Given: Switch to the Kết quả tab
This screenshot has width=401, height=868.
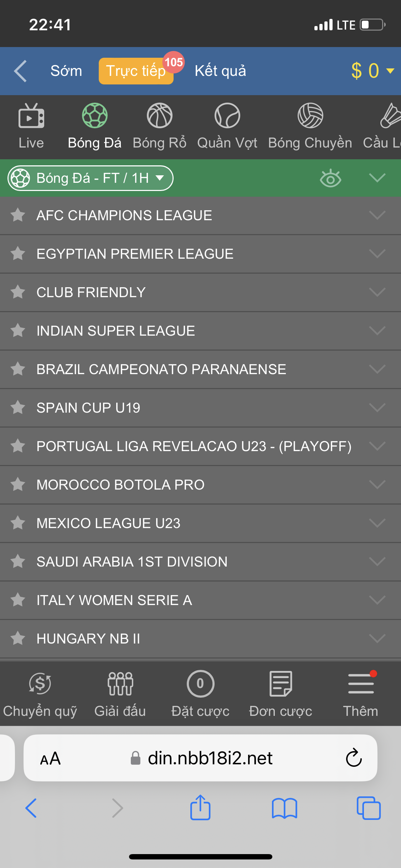Looking at the screenshot, I should pos(220,71).
